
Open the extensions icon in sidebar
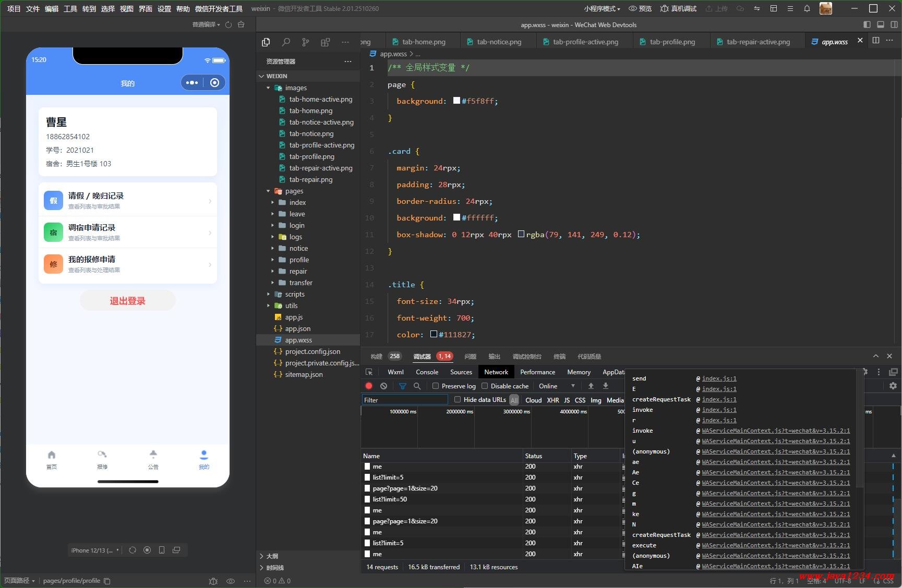(325, 42)
